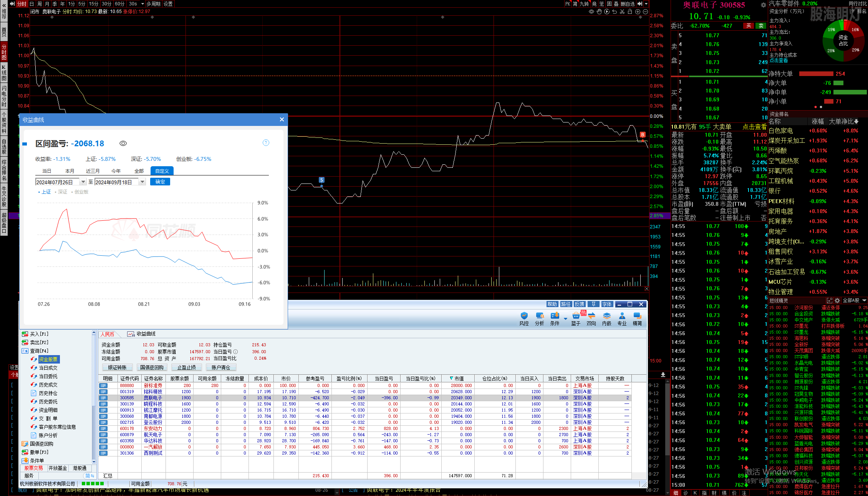Click the 账户清仓 button
The width and height of the screenshot is (868, 496).
(221, 367)
